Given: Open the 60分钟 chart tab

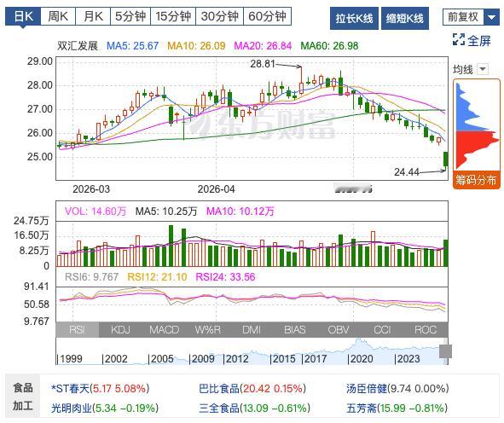Looking at the screenshot, I should pos(268,16).
